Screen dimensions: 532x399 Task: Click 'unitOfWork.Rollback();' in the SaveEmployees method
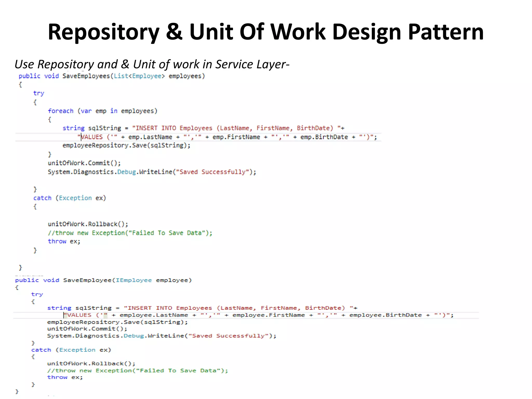(88, 224)
